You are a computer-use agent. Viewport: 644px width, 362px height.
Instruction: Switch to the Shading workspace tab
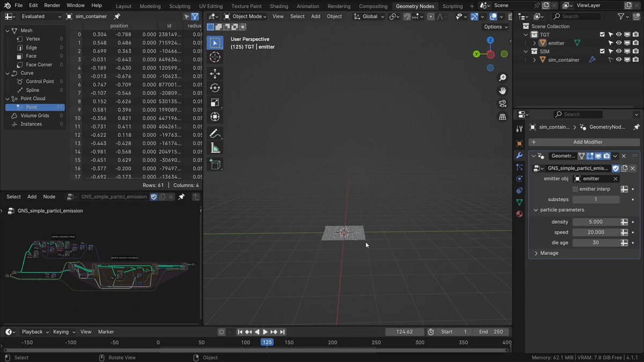pyautogui.click(x=279, y=6)
